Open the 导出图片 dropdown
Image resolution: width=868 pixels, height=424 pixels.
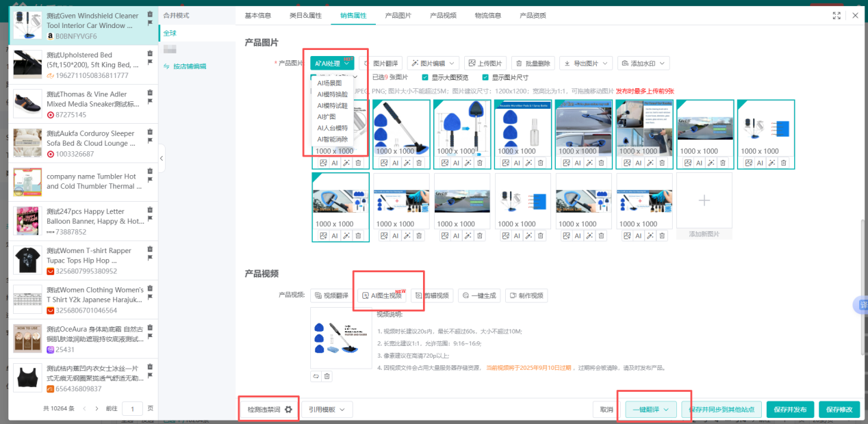(x=585, y=63)
